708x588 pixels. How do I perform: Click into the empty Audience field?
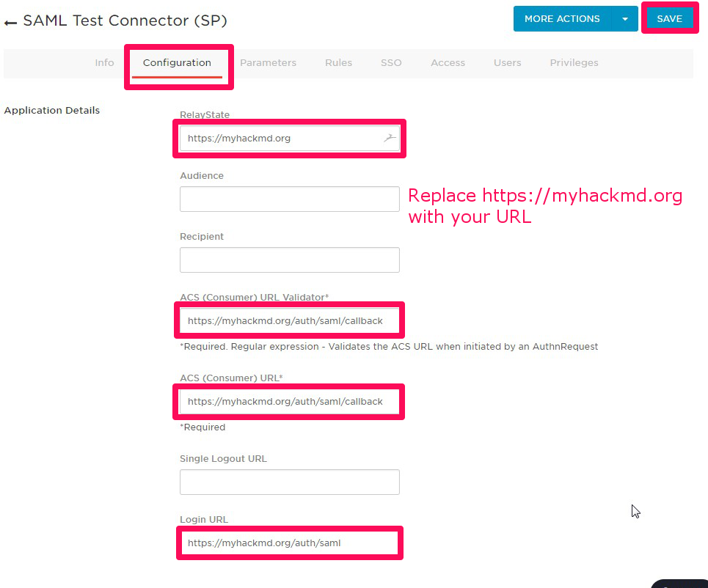click(x=289, y=199)
